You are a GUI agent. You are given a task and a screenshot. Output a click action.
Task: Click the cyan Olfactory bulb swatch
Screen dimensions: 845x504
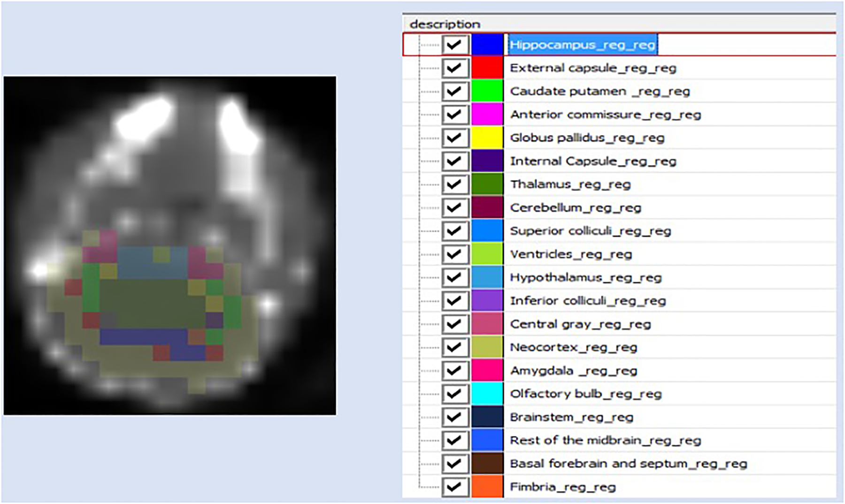click(487, 394)
